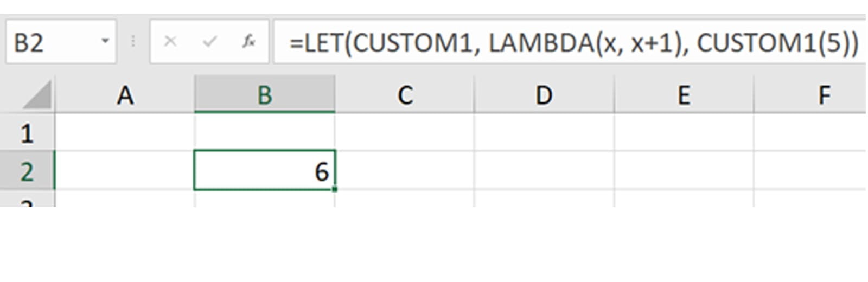Click the fill handle on cell B2

pyautogui.click(x=335, y=189)
